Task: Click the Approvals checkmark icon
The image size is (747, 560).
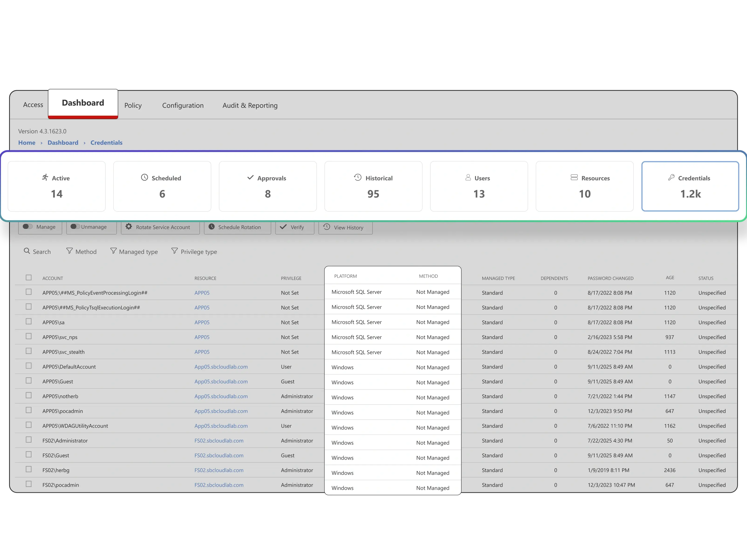Action: [x=250, y=177]
